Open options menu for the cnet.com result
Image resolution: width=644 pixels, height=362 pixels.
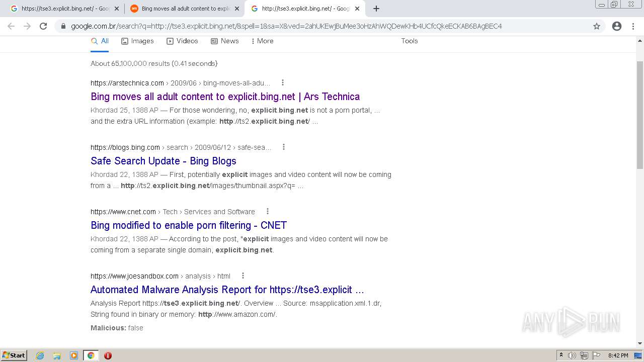[268, 211]
